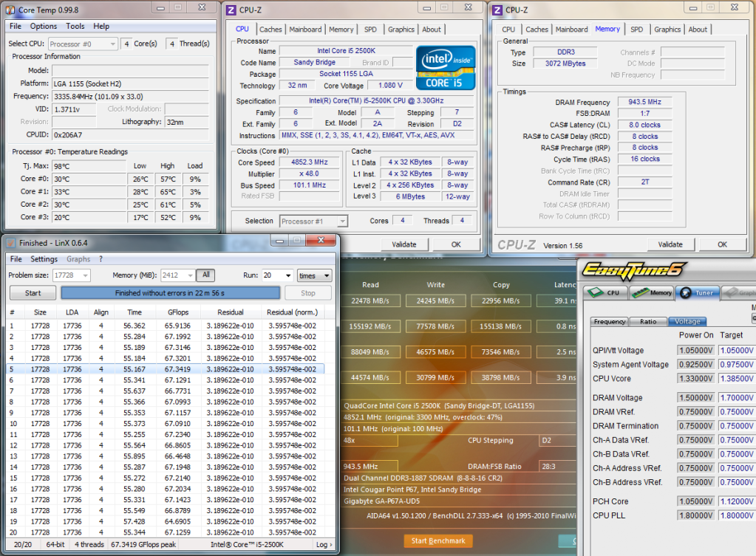Select run number 19 row in LinX

pos(166,521)
